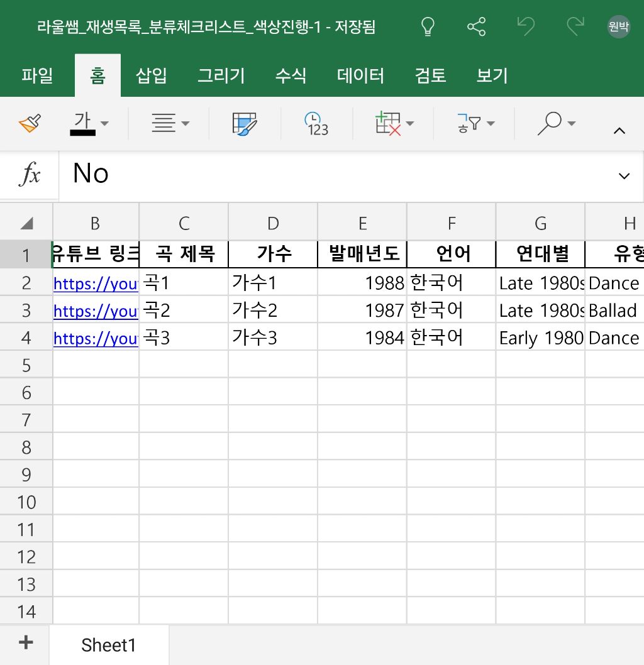This screenshot has height=665, width=644.
Task: Open the 데이터 ribbon tab
Action: point(360,76)
